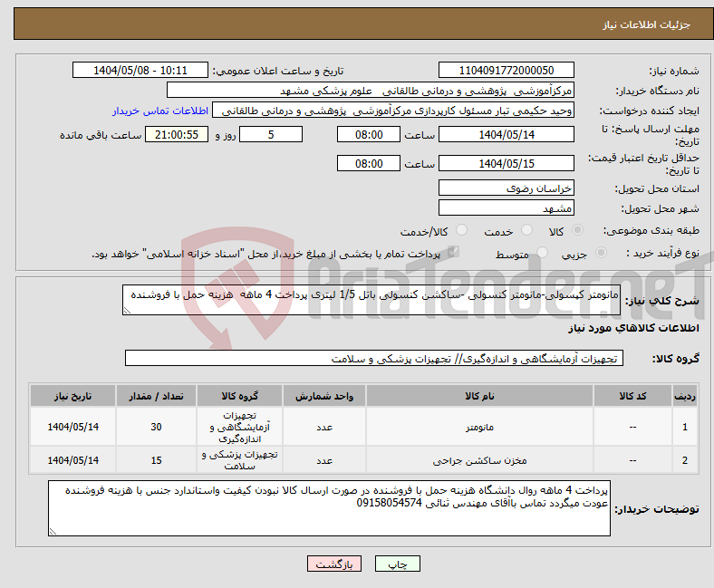Screen dimensions: 714x588
Task: Click the price validity date 1404/05/15 field
Action: tap(506, 163)
